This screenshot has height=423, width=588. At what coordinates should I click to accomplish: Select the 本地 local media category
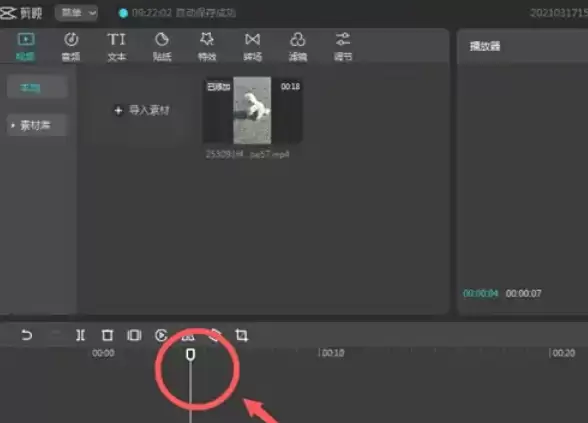(x=37, y=88)
